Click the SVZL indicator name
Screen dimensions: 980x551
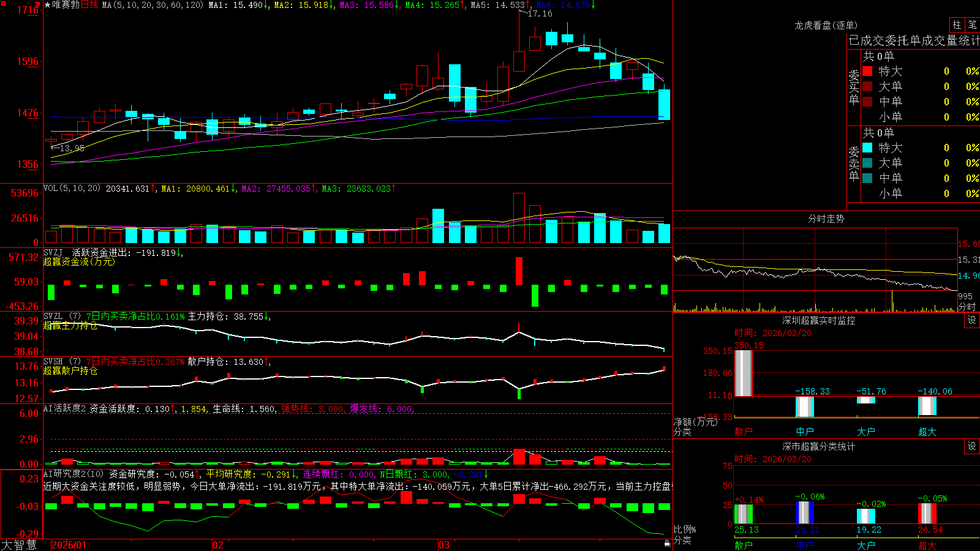(53, 317)
